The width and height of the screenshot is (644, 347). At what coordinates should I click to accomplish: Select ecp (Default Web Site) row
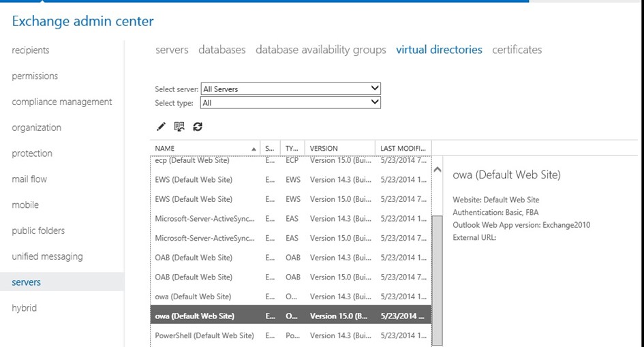(x=291, y=161)
